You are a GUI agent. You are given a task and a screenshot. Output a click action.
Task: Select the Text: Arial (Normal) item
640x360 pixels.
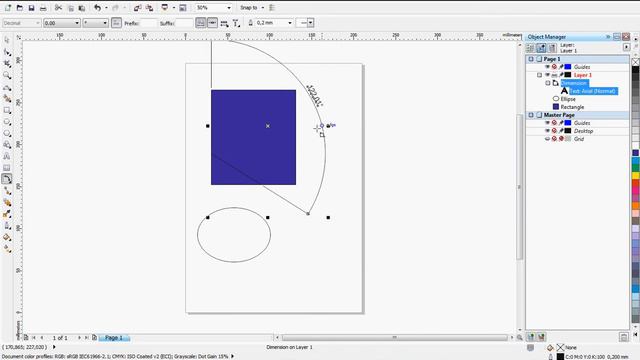[x=593, y=91]
